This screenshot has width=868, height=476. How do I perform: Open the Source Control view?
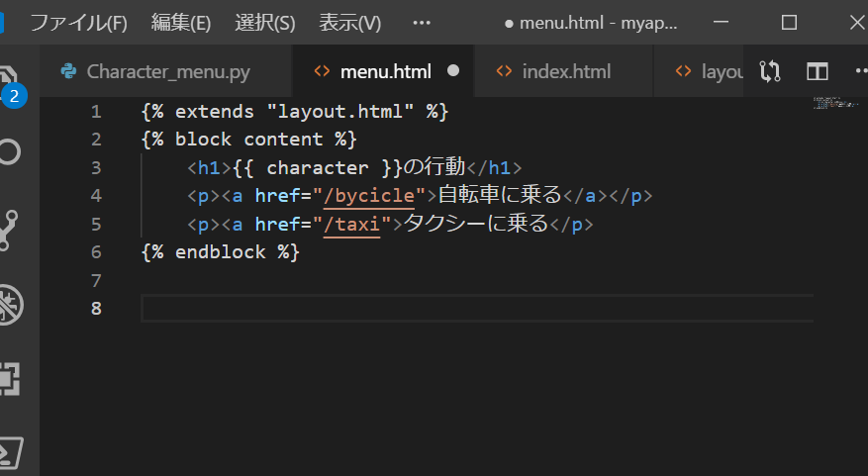coord(9,230)
